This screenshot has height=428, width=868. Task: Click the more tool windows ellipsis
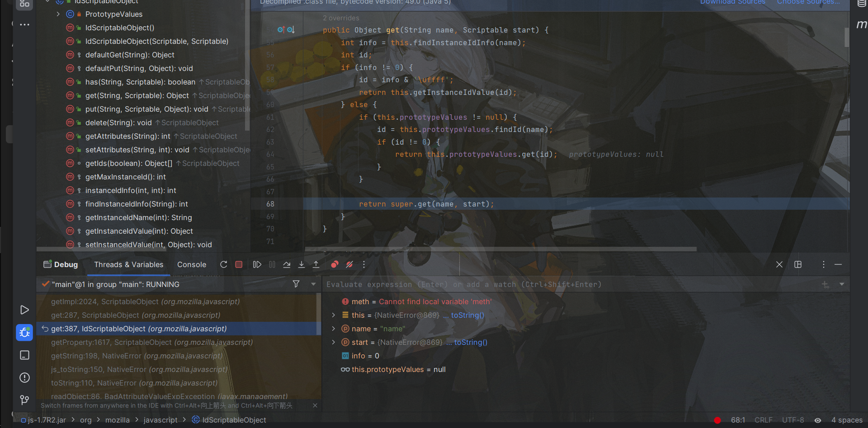pos(25,24)
